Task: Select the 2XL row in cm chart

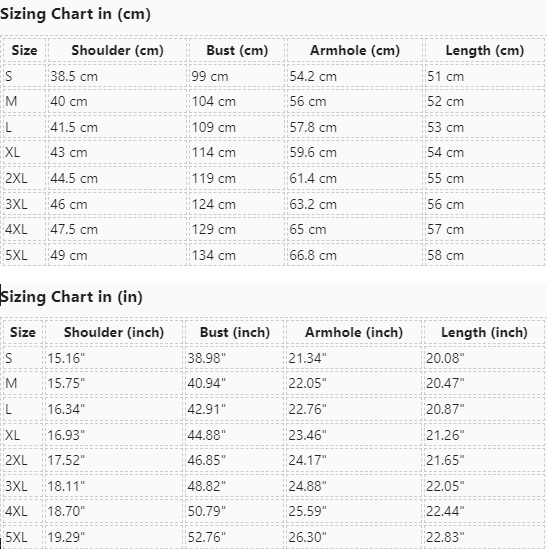Action: pyautogui.click(x=274, y=178)
